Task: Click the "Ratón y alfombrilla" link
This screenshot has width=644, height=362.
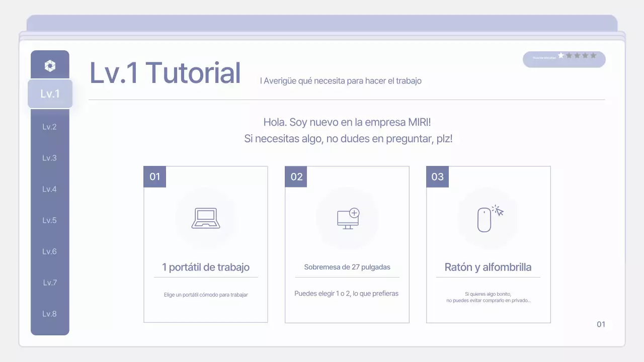Action: (x=488, y=267)
